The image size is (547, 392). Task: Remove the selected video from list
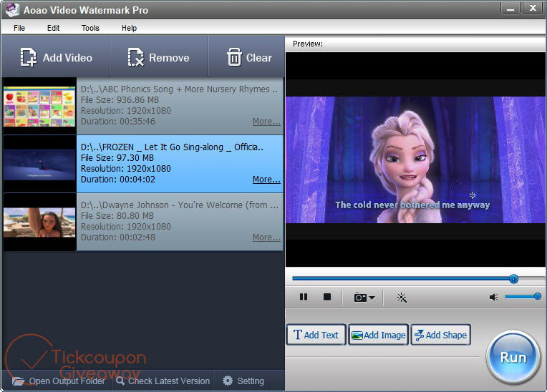pos(159,57)
